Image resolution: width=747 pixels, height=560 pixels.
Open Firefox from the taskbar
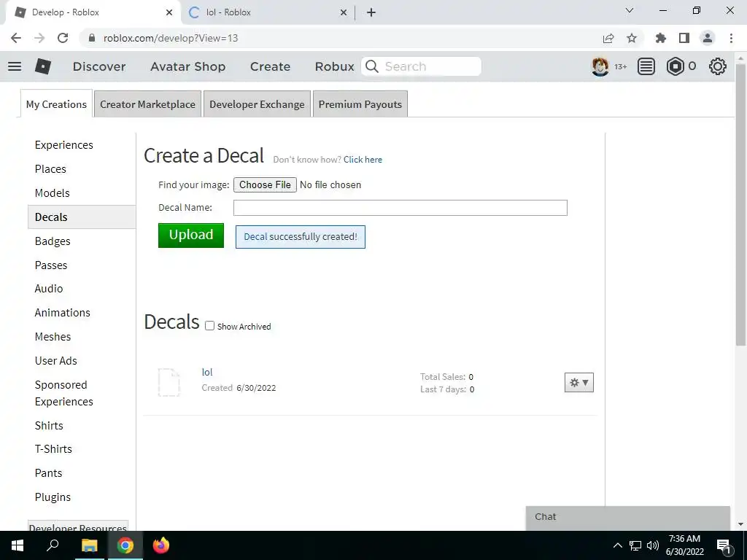coord(161,545)
